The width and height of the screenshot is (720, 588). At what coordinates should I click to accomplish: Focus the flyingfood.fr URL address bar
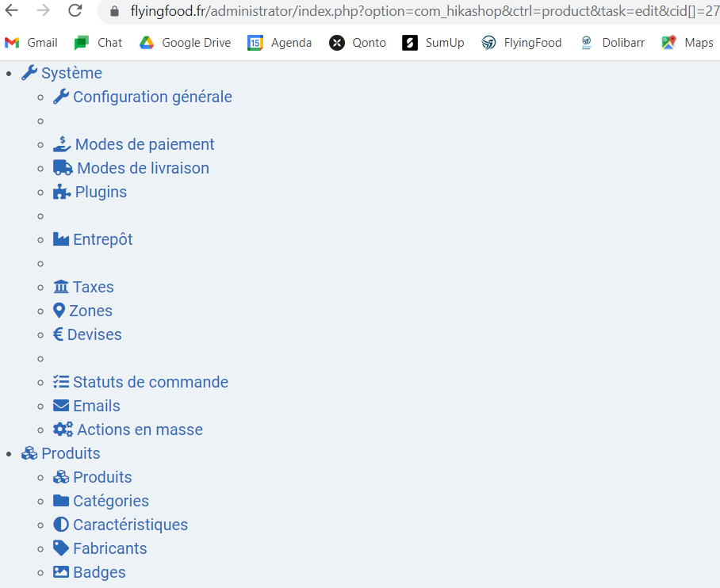424,11
